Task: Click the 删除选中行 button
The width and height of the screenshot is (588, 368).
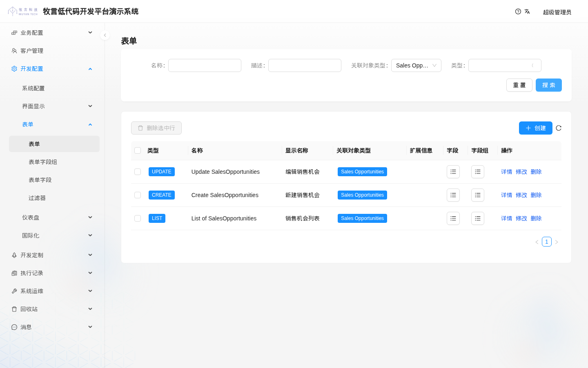Action: point(156,128)
